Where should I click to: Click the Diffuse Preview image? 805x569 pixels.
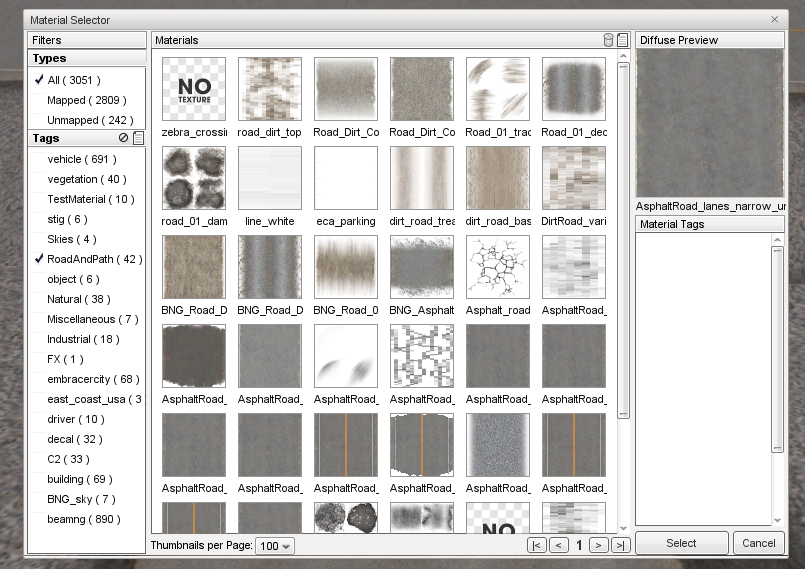pyautogui.click(x=710, y=123)
